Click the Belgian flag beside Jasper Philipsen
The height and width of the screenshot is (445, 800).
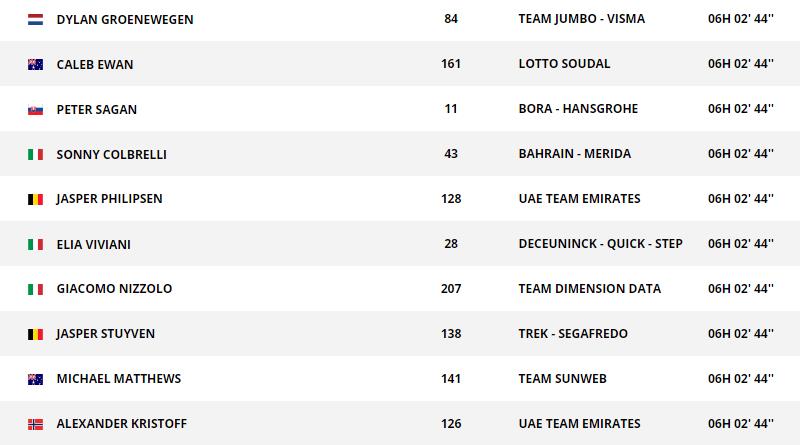tap(35, 199)
